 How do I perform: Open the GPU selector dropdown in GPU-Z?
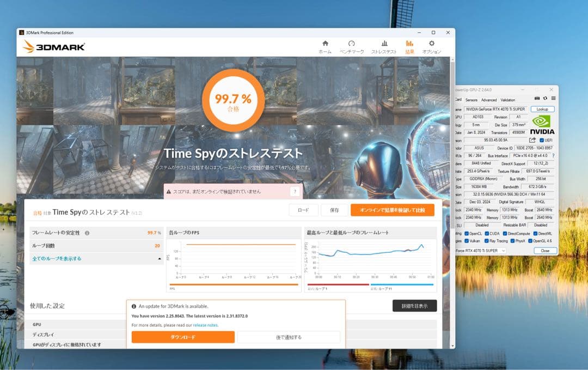tap(503, 251)
